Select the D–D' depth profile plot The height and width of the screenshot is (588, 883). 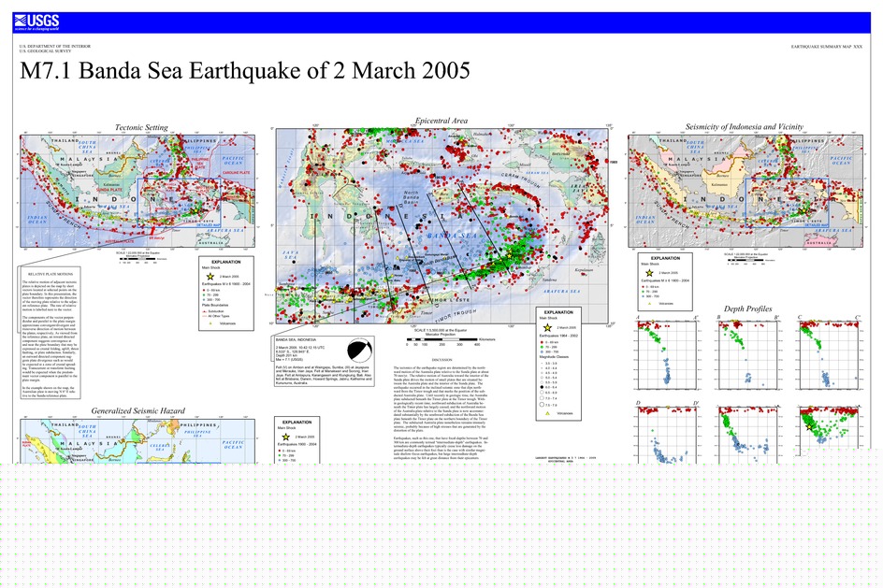pos(667,435)
